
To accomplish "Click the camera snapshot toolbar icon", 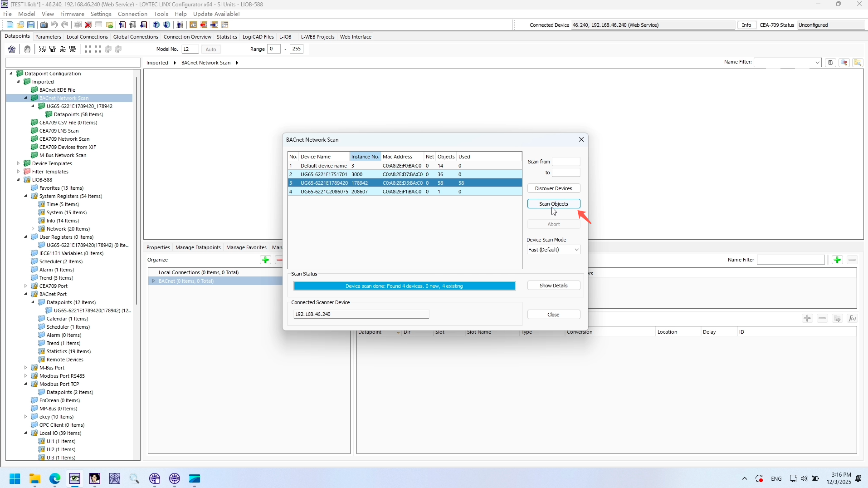I will pyautogui.click(x=44, y=25).
